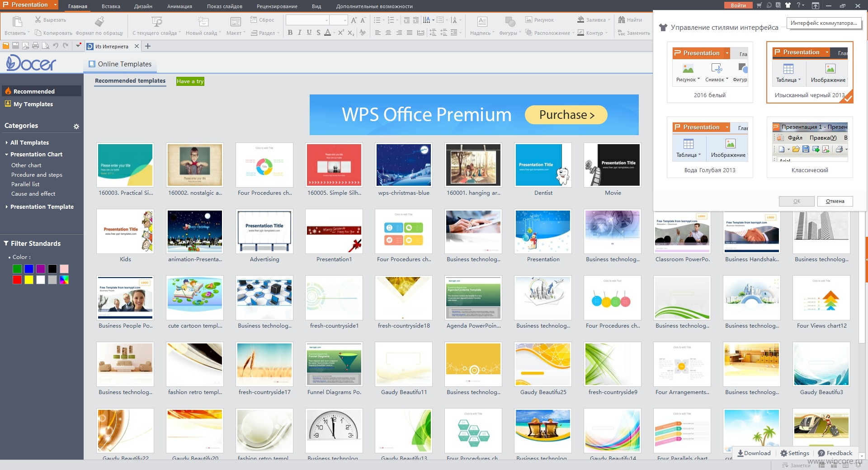Click Отмена in interface styles dialog
This screenshot has height=470, width=868.
point(835,201)
